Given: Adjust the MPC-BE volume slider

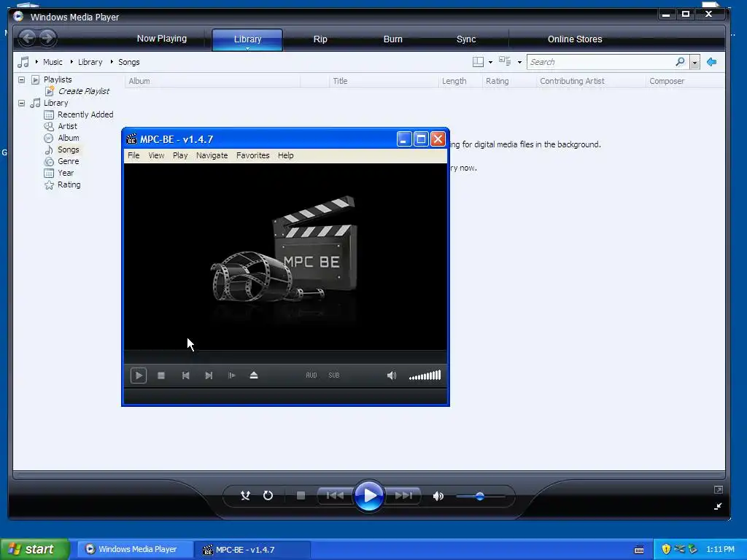Looking at the screenshot, I should tap(425, 376).
